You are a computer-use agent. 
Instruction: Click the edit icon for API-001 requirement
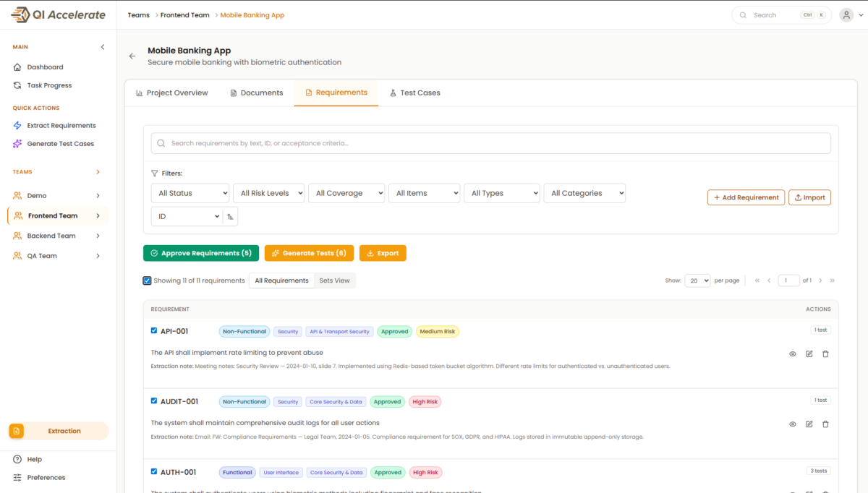coord(809,354)
